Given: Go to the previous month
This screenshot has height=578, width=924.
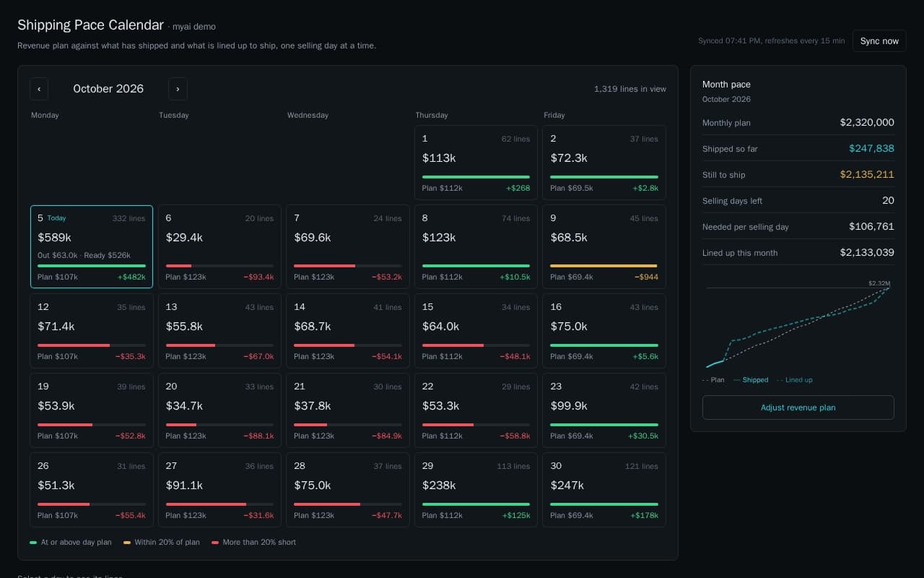Looking at the screenshot, I should pos(39,89).
